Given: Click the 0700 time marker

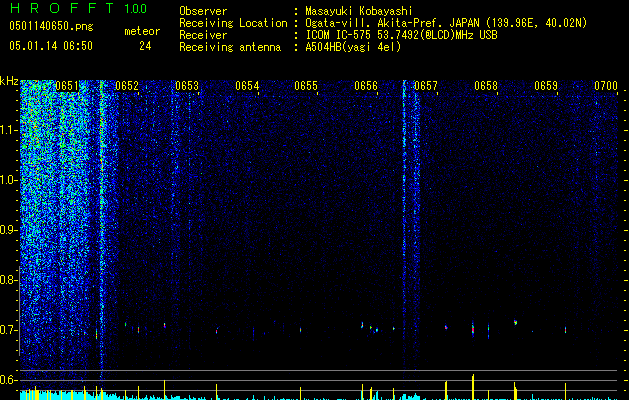Looking at the screenshot, I should click(x=606, y=86).
